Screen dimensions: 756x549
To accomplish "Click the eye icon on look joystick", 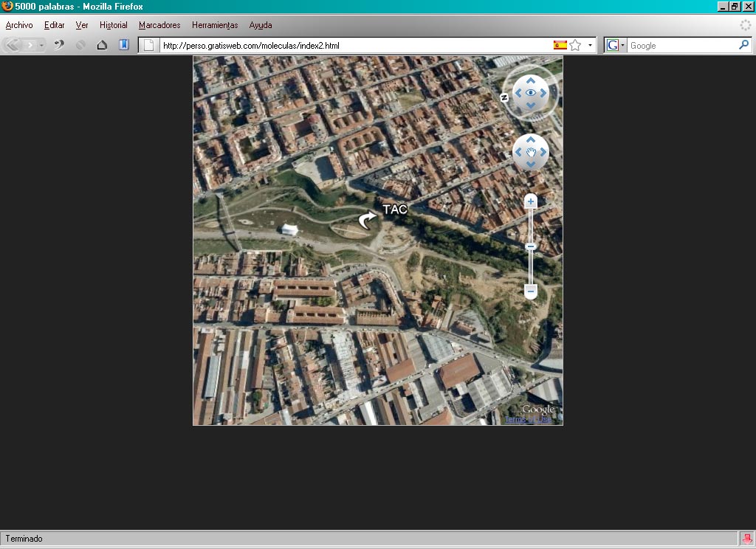I will point(530,92).
